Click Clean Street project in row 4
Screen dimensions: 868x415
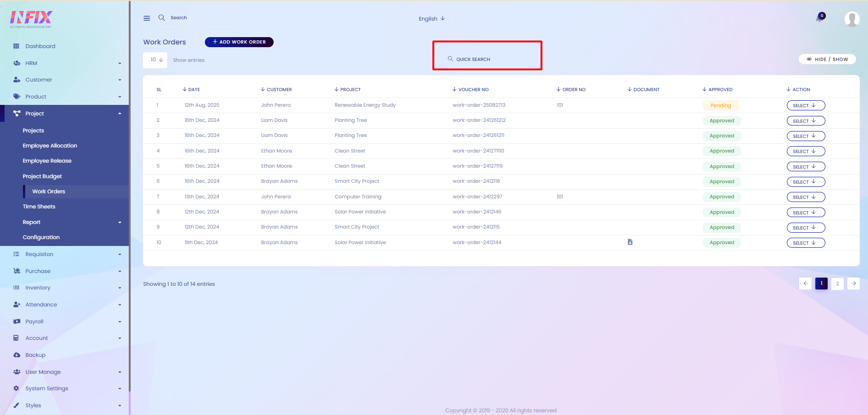pyautogui.click(x=350, y=151)
